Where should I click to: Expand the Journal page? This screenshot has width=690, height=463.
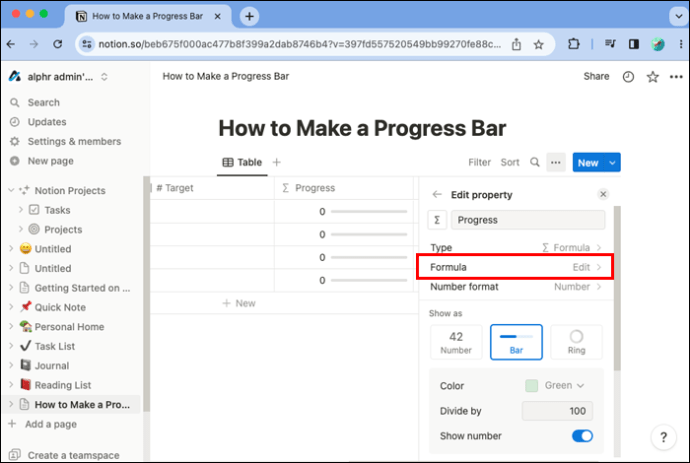click(x=11, y=365)
